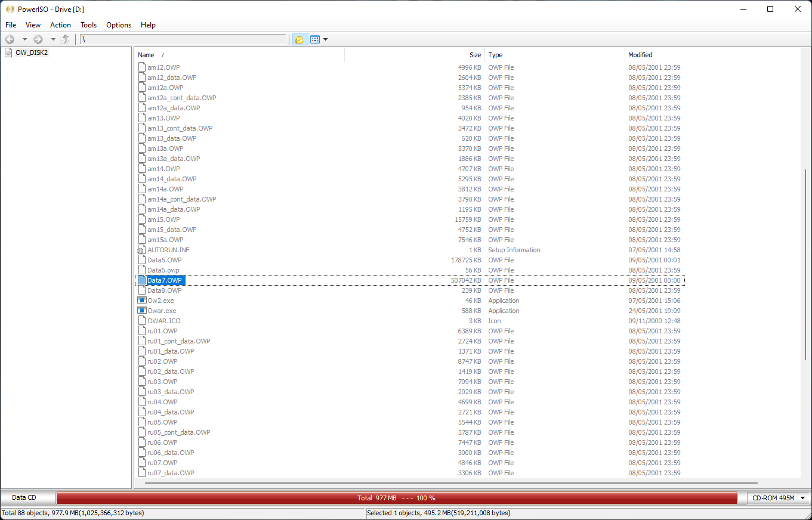The width and height of the screenshot is (812, 520).
Task: Click the ru03.OWP file icon
Action: coord(141,382)
